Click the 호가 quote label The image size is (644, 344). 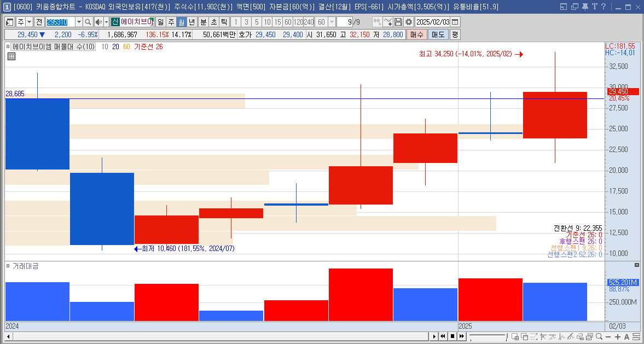pos(245,35)
